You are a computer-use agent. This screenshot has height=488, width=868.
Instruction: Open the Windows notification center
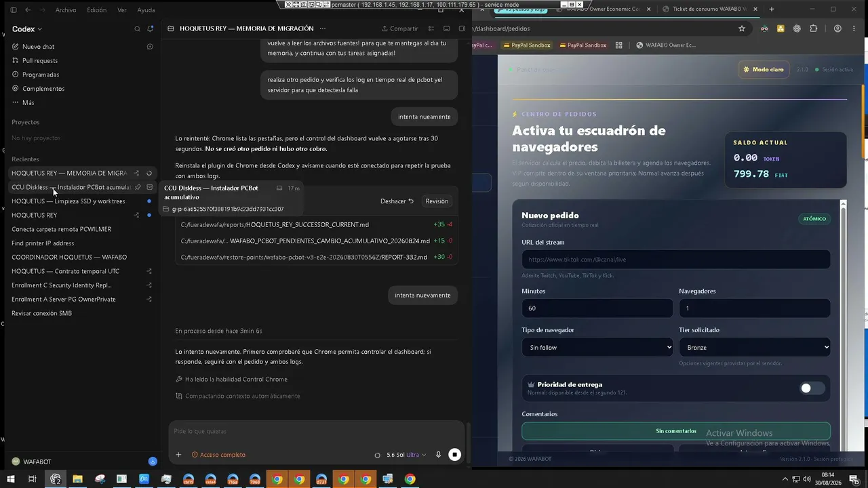856,479
